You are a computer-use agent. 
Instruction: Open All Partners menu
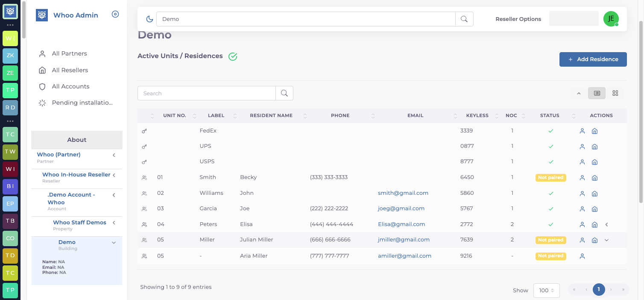[69, 53]
